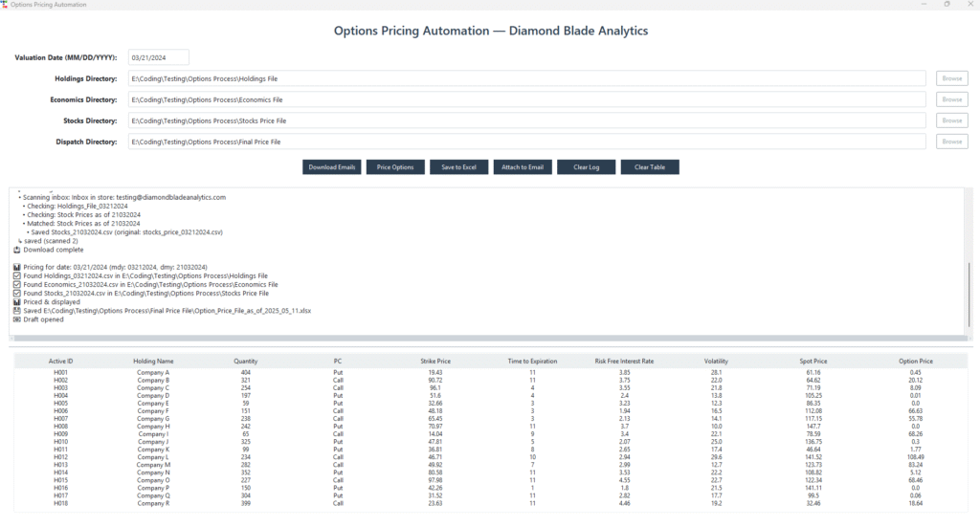Browse for the Dispatch Directory

click(x=952, y=142)
